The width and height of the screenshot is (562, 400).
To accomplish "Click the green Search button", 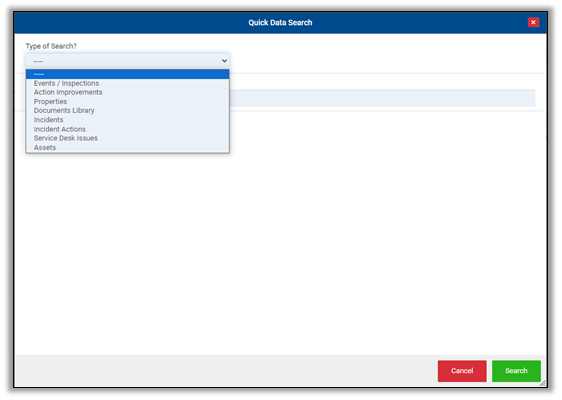I will pos(516,371).
